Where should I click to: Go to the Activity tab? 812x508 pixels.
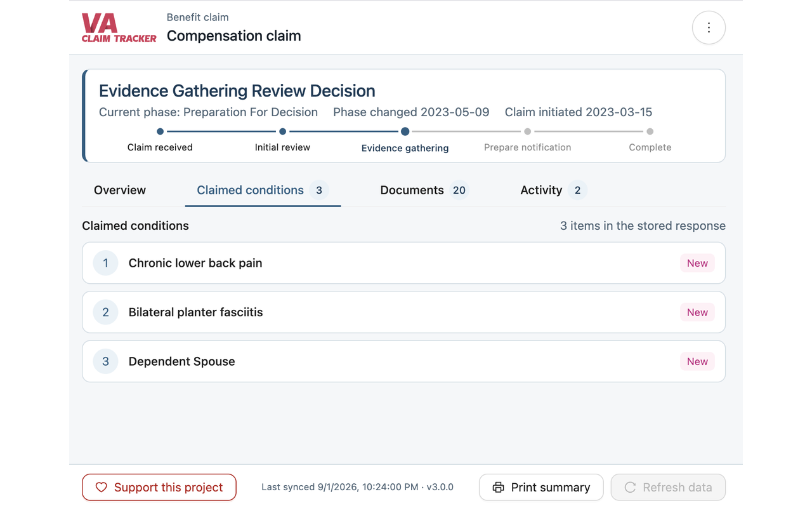[x=553, y=190]
